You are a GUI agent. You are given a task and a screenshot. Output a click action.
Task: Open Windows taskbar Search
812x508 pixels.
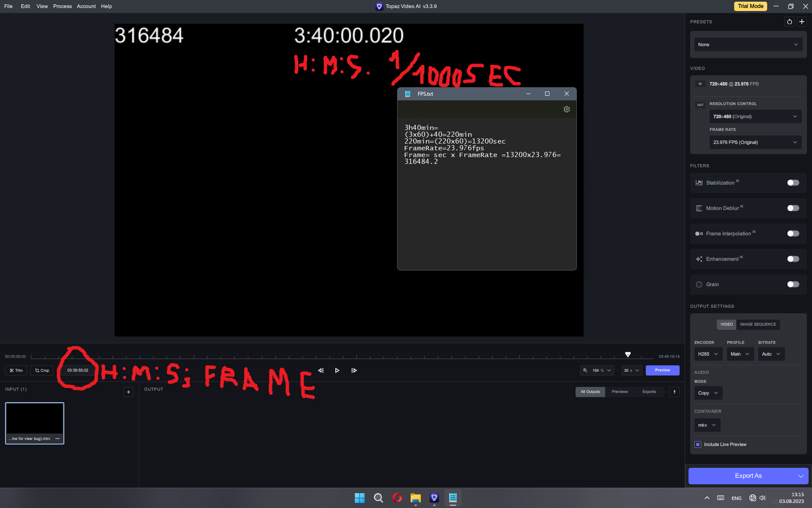(x=379, y=498)
